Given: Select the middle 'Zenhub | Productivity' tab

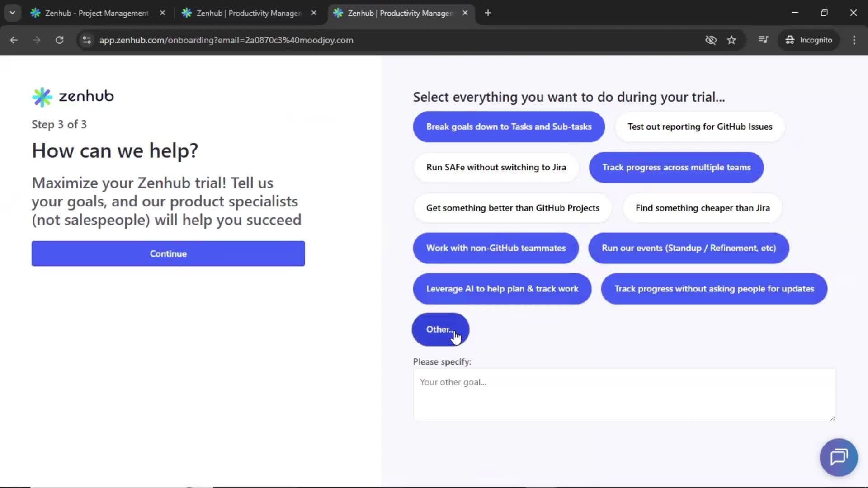Looking at the screenshot, I should pos(246,13).
